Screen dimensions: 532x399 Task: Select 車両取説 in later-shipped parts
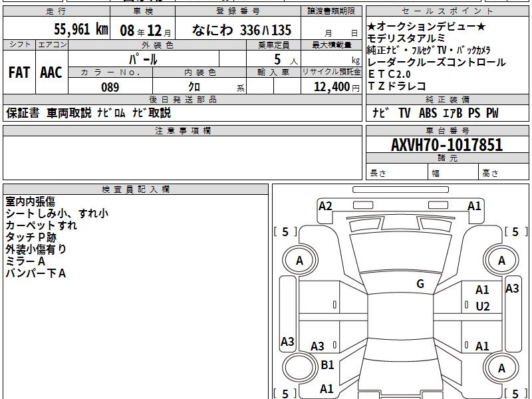click(x=69, y=113)
